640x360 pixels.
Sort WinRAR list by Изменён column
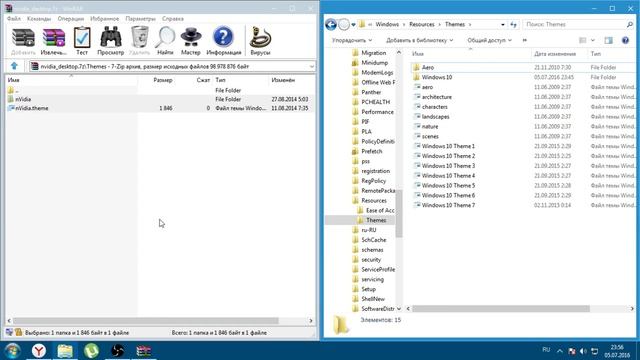tap(283, 80)
